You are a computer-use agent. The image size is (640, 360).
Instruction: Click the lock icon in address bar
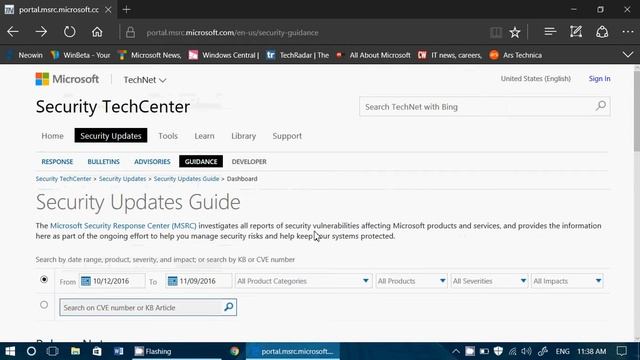(131, 32)
